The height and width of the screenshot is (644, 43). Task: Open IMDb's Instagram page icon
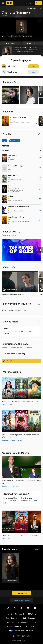[x=15, y=608]
